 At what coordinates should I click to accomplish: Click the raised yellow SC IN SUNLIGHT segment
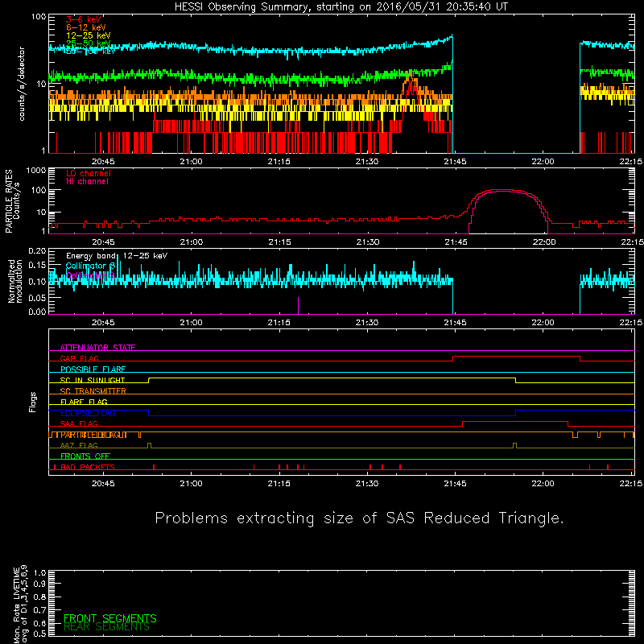[332, 378]
